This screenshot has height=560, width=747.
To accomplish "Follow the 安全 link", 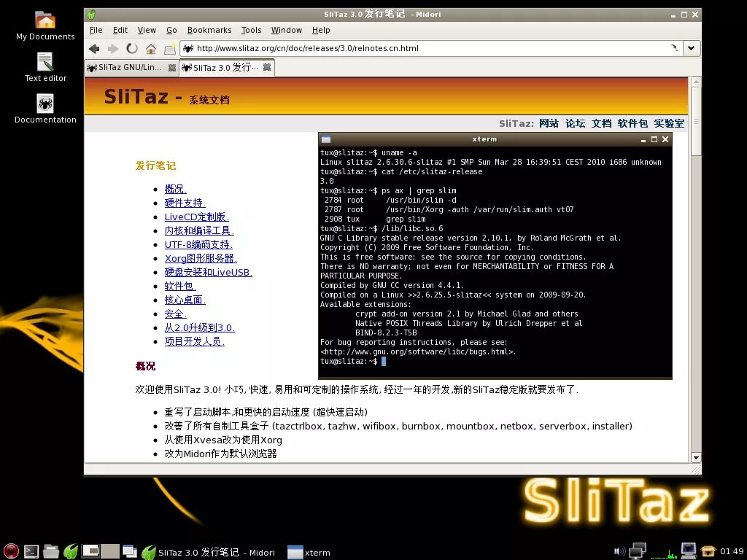I will coord(175,314).
